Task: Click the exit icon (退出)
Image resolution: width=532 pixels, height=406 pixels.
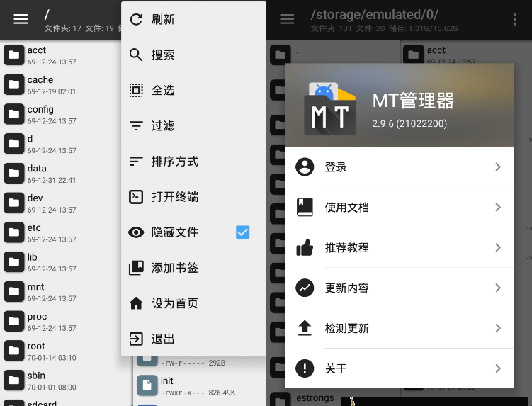Action: [x=136, y=339]
